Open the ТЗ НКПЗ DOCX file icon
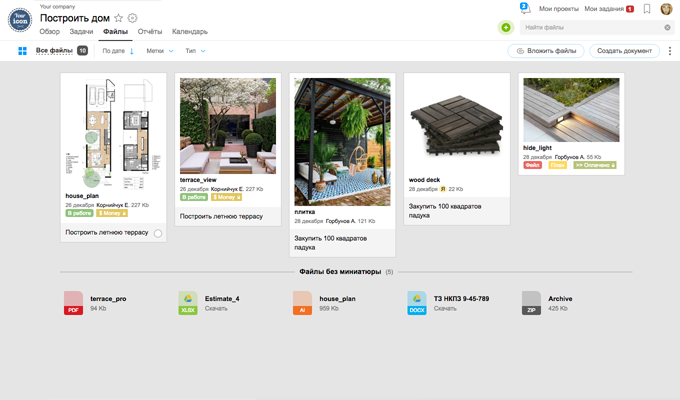This screenshot has height=400, width=680. [417, 303]
